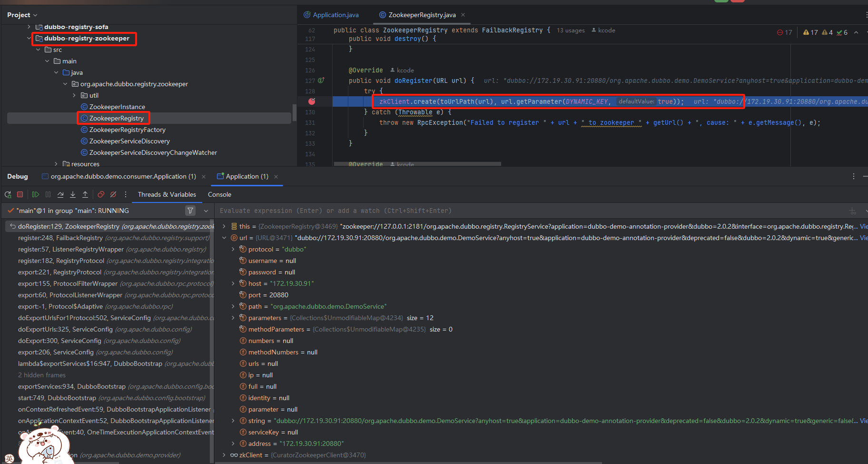Toggle Mute Breakpoints in debugger
The width and height of the screenshot is (868, 464).
tap(113, 194)
